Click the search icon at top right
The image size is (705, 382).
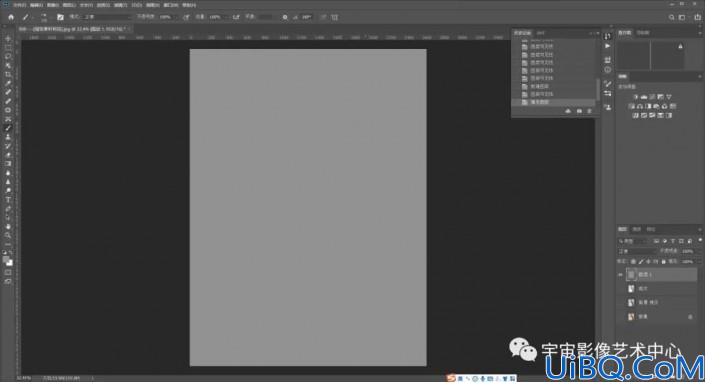671,17
